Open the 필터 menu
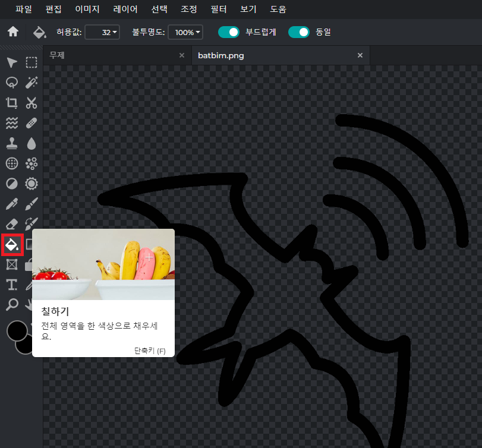This screenshot has height=448, width=482. [x=219, y=10]
